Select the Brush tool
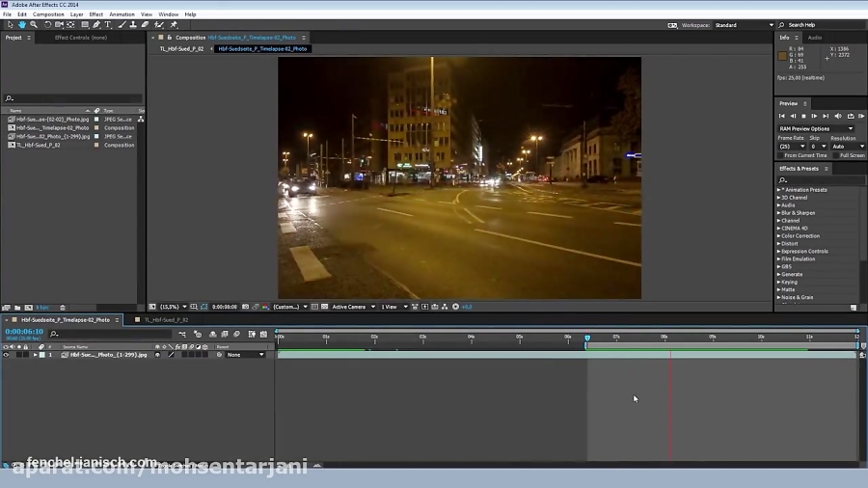The width and height of the screenshot is (868, 488). tap(122, 25)
